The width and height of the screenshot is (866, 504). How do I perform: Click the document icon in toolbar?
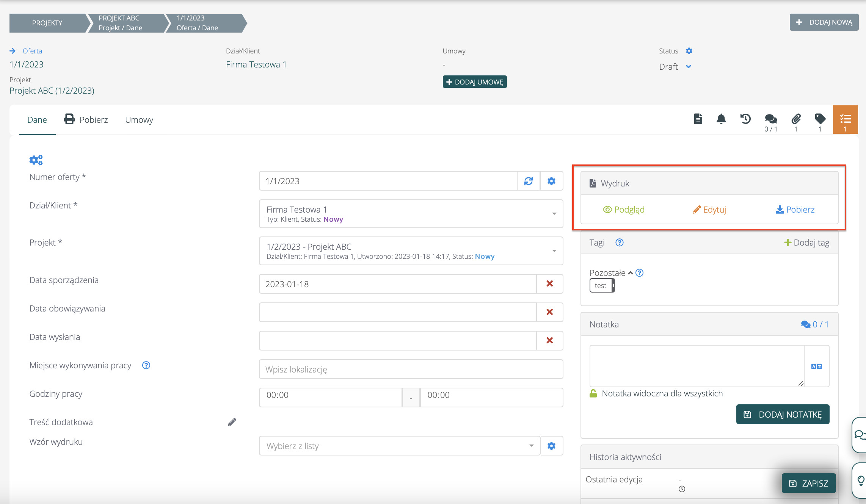698,119
